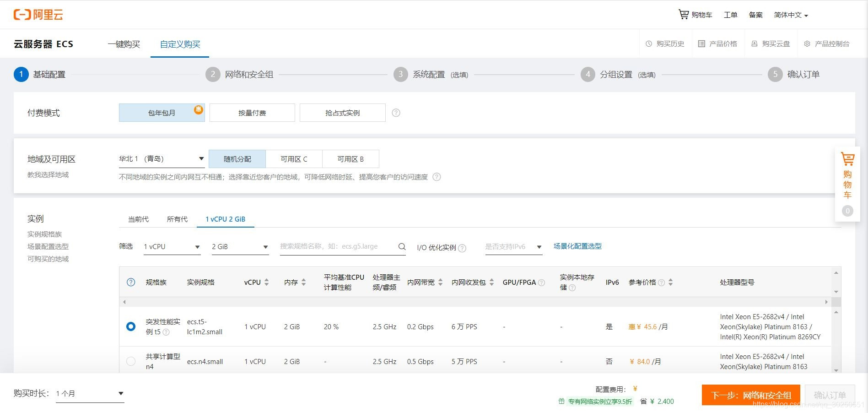Select 可用区 C

[294, 159]
